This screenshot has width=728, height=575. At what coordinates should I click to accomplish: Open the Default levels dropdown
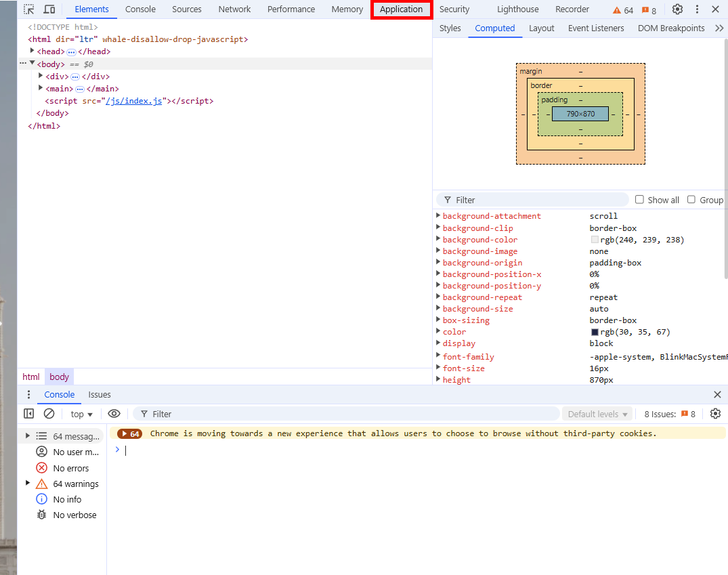(597, 414)
